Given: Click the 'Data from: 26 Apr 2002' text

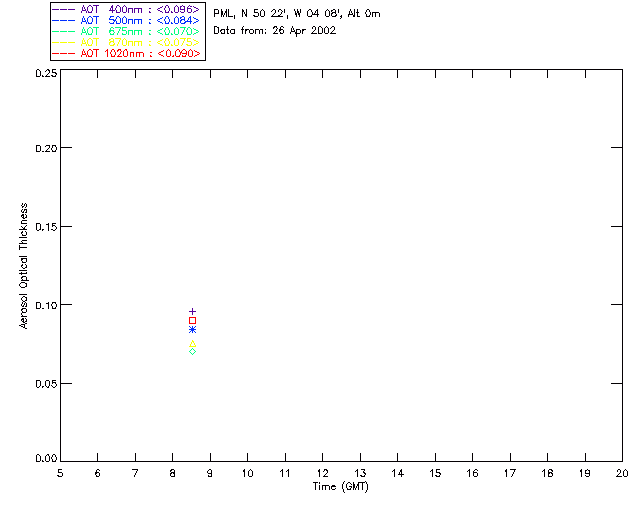Looking at the screenshot, I should click(275, 31).
